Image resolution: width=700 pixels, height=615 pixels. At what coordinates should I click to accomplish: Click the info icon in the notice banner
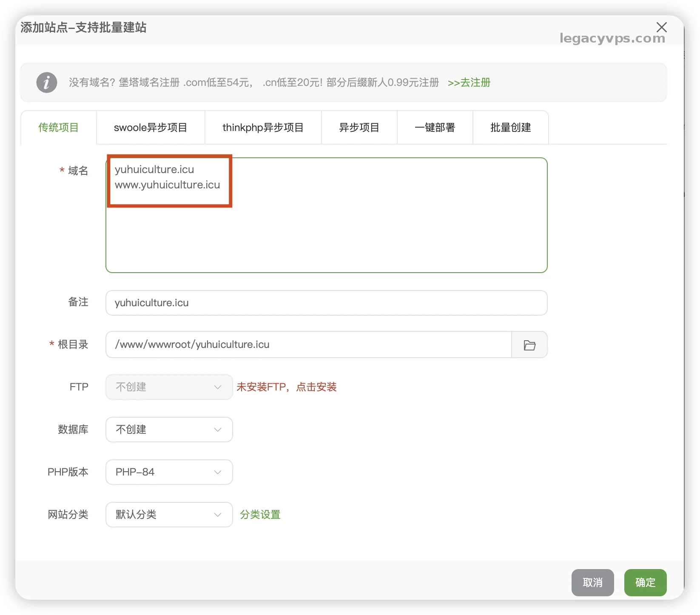tap(47, 83)
